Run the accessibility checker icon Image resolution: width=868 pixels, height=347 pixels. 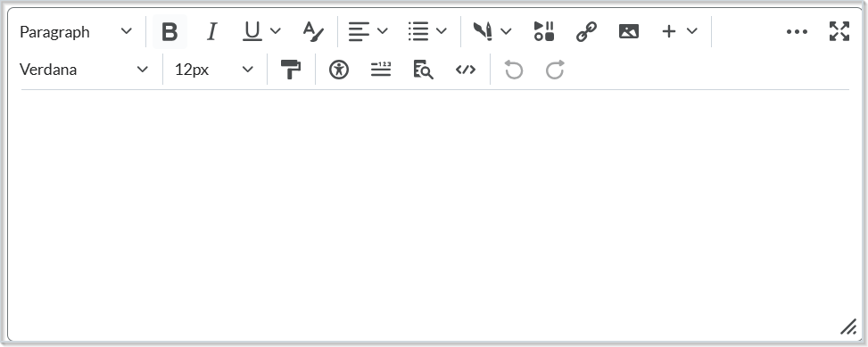coord(339,70)
